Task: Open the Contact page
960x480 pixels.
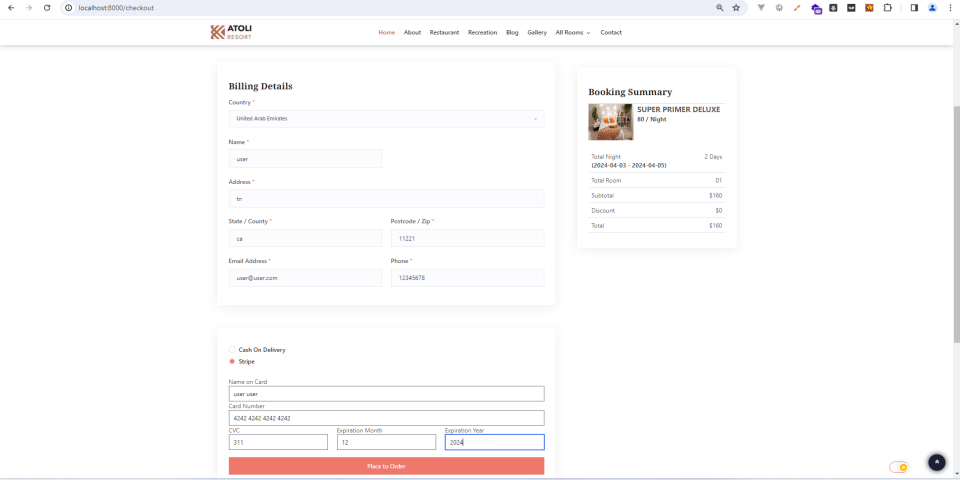Action: [610, 32]
